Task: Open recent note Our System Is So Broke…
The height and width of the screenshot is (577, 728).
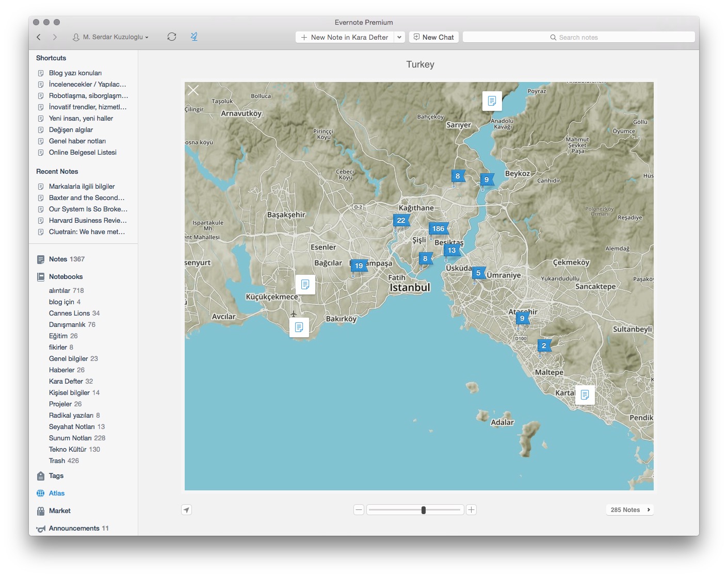Action: click(x=88, y=209)
